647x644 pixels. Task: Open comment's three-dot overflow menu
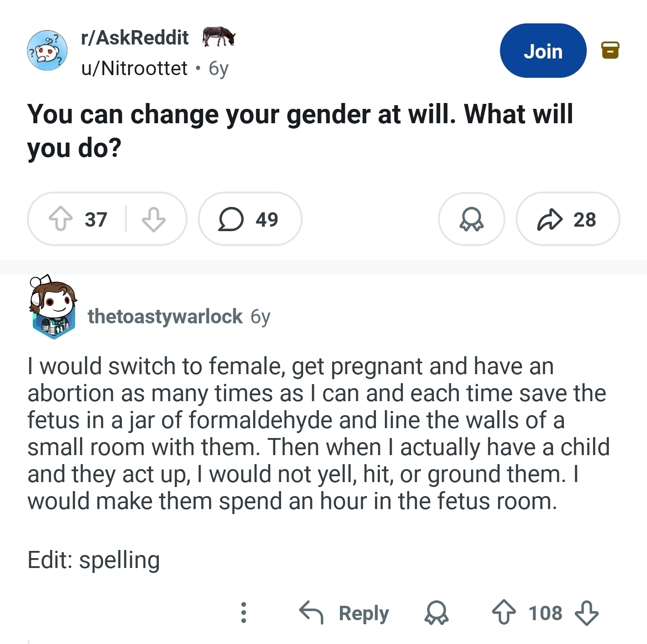[x=243, y=613]
